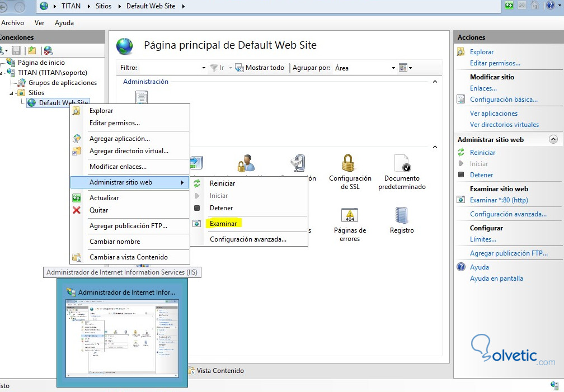Open the Registro feature icon
This screenshot has width=564, height=392.
pos(401,215)
